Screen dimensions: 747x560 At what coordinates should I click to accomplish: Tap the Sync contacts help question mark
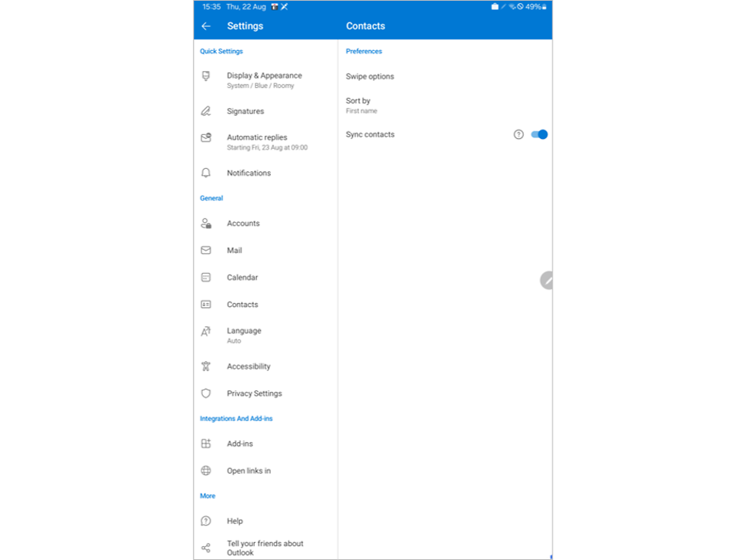coord(518,134)
